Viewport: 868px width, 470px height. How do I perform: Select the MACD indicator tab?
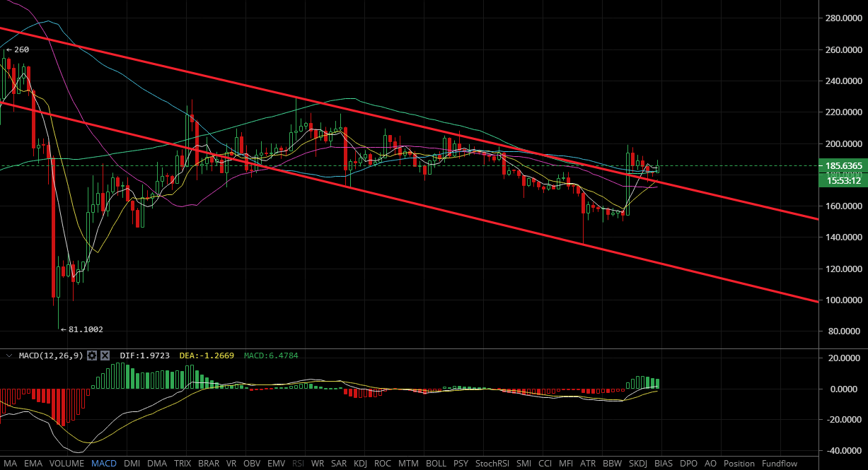pyautogui.click(x=104, y=464)
